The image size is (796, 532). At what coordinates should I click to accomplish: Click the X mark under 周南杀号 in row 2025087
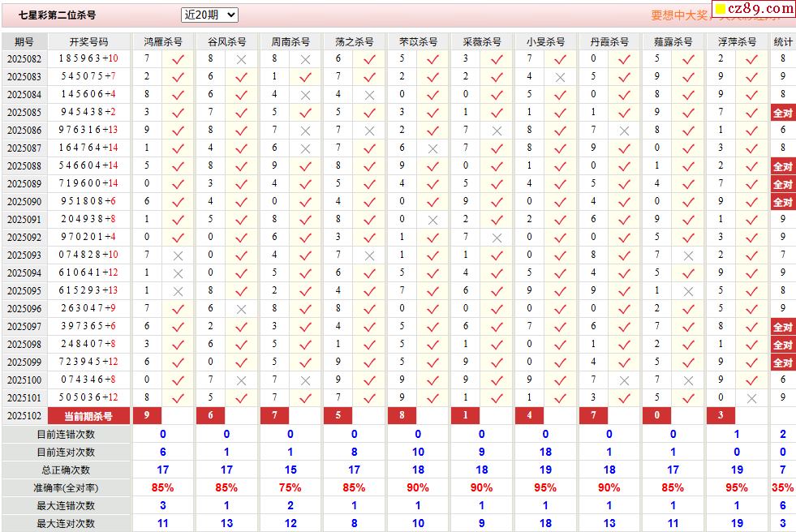pos(305,149)
